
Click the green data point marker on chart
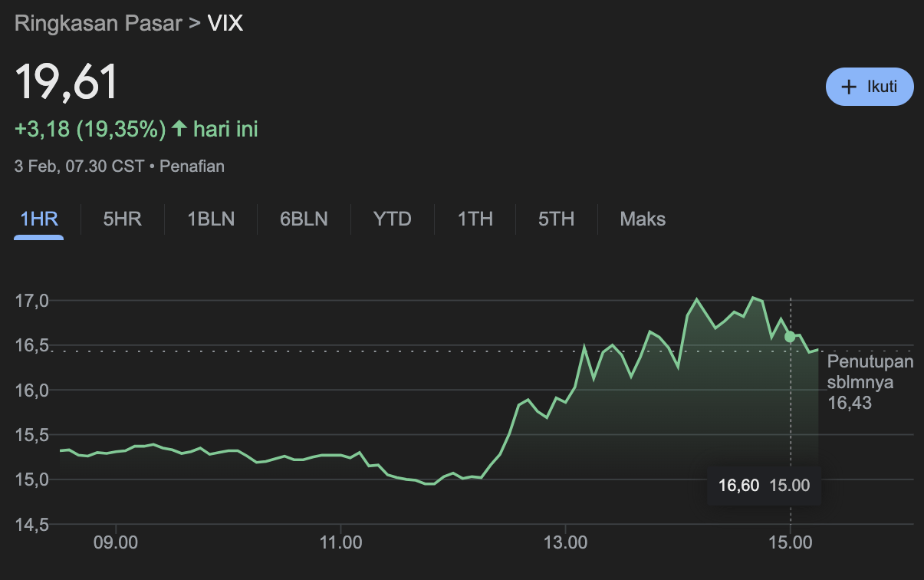pos(790,337)
